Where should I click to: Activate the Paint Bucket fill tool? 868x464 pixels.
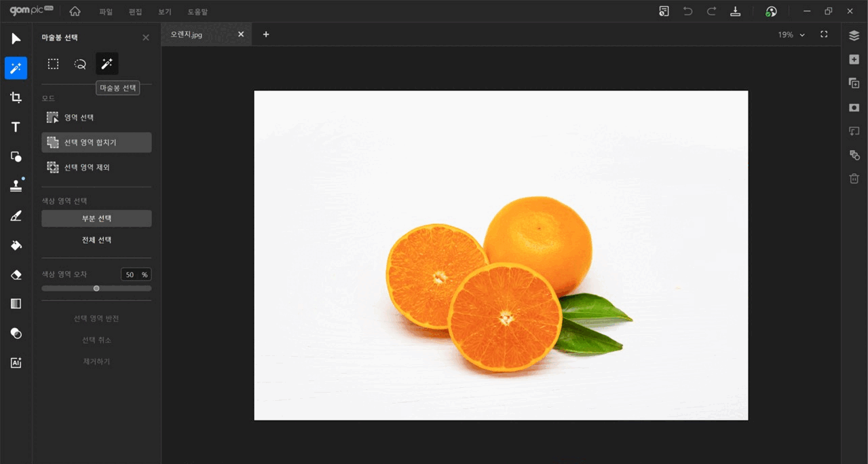[x=16, y=245]
